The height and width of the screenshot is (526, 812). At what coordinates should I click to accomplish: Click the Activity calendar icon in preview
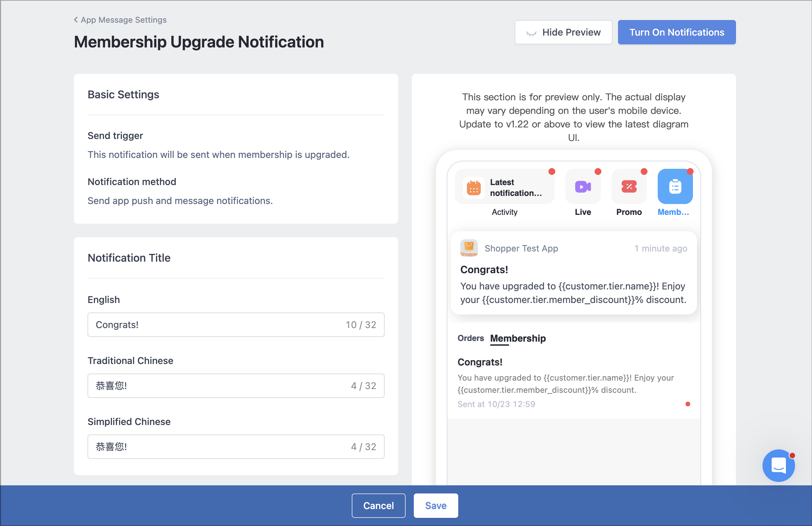tap(473, 187)
